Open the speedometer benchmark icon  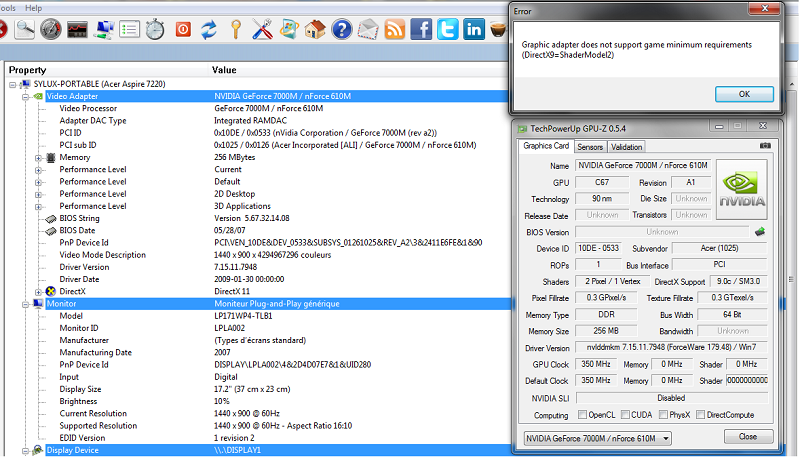coord(51,30)
